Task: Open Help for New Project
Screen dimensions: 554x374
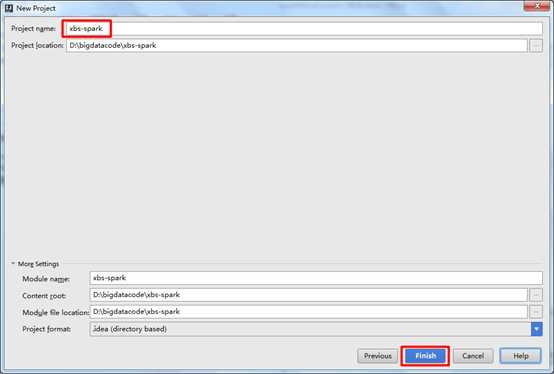Action: click(x=520, y=356)
